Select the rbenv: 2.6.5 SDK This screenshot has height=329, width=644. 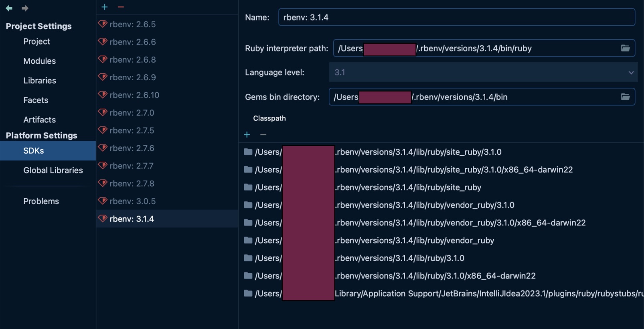click(132, 24)
